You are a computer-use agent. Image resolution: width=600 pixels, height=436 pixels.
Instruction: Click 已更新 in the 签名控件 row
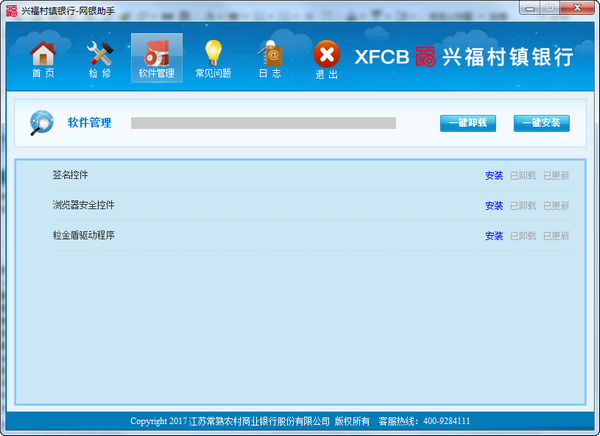click(x=556, y=176)
